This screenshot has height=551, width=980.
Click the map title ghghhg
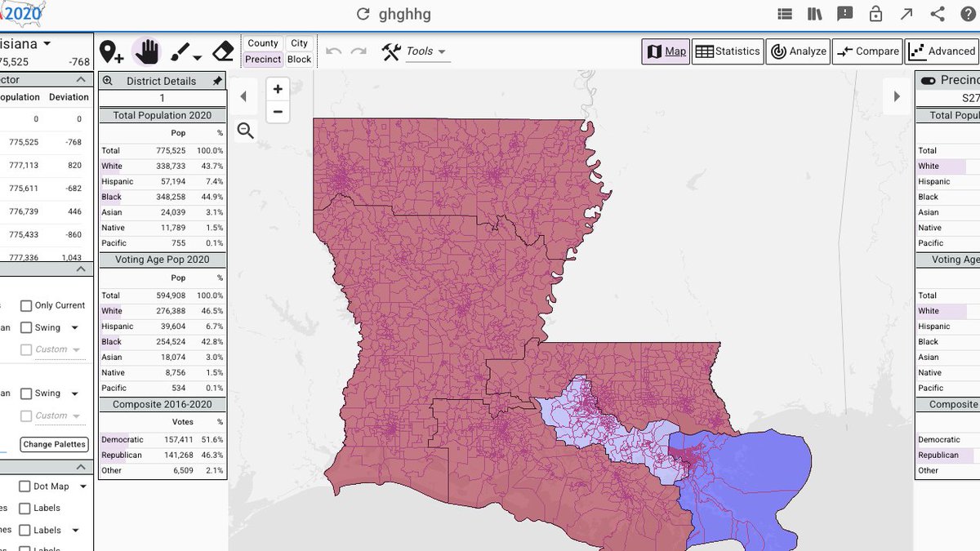[404, 14]
